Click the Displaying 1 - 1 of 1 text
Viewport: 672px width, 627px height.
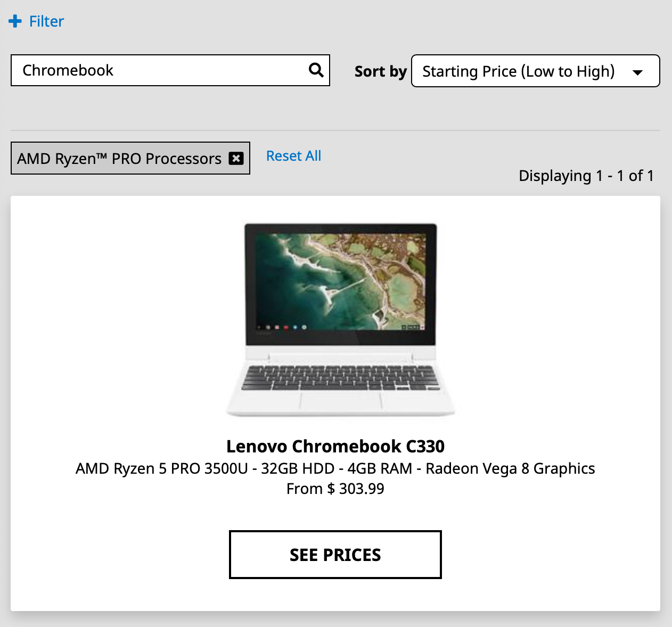(586, 176)
